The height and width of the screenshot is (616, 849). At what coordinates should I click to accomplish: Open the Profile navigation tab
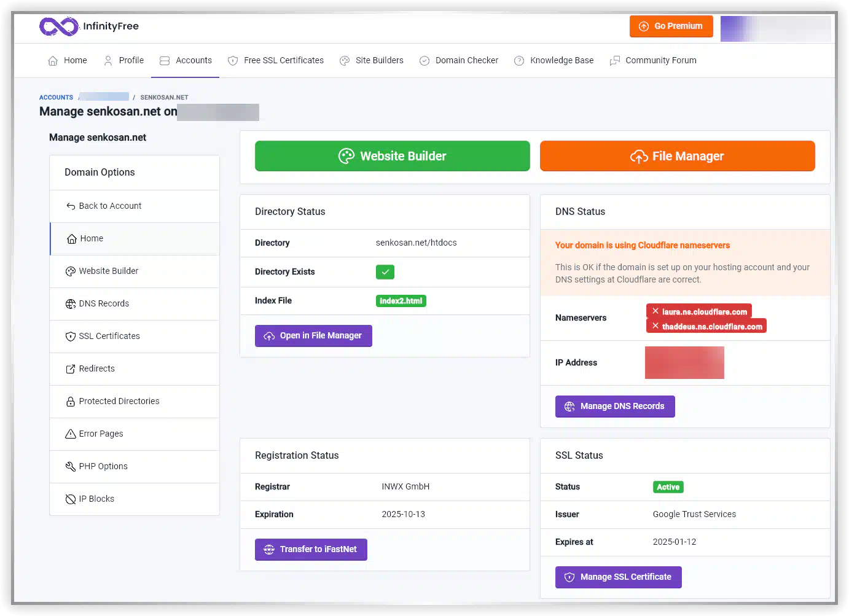pyautogui.click(x=123, y=60)
